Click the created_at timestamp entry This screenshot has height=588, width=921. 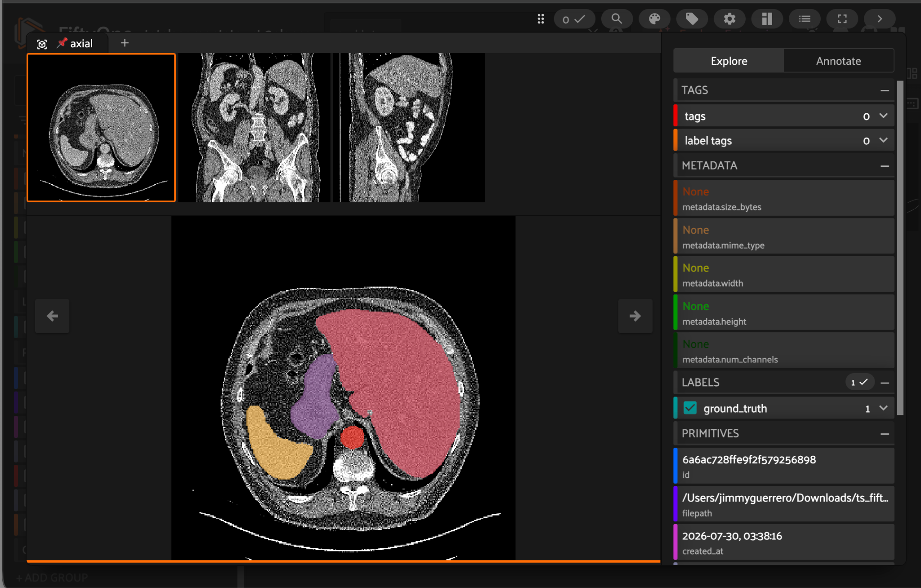point(784,543)
